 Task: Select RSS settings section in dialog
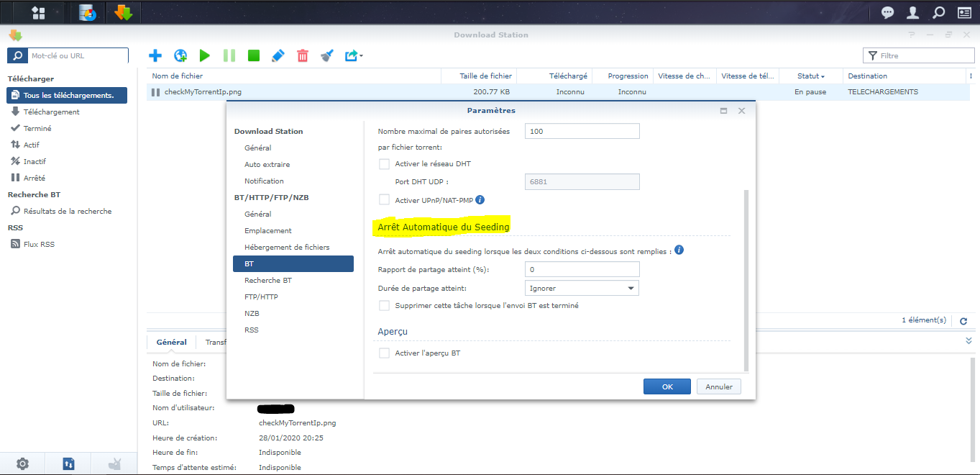click(251, 330)
